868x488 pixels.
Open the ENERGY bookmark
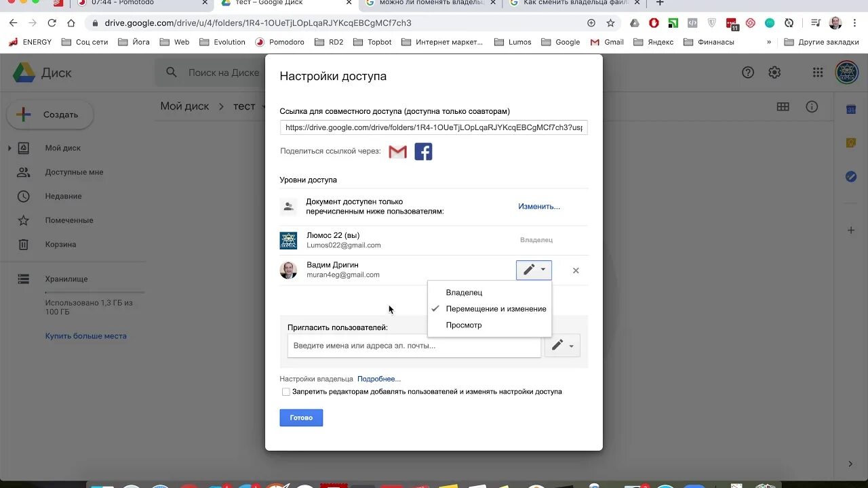tap(30, 42)
